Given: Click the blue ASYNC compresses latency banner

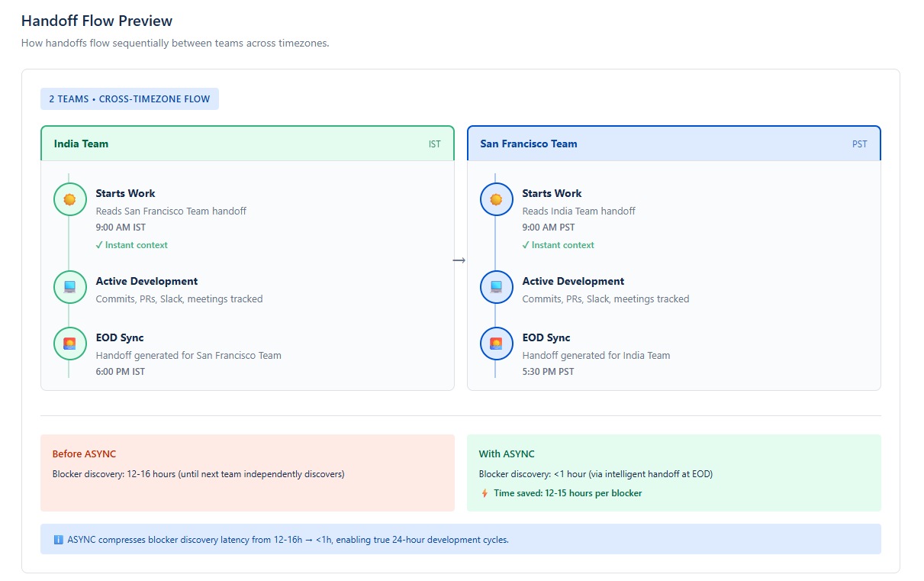Looking at the screenshot, I should [x=460, y=539].
